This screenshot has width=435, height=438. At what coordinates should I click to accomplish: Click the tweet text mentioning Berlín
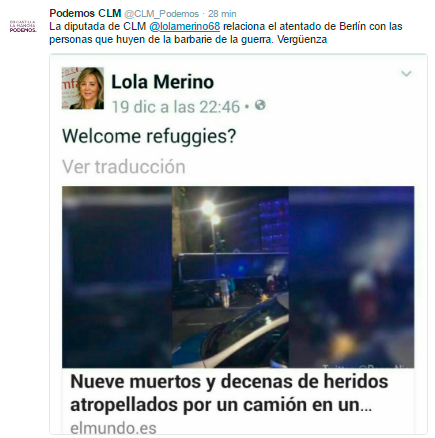click(226, 33)
